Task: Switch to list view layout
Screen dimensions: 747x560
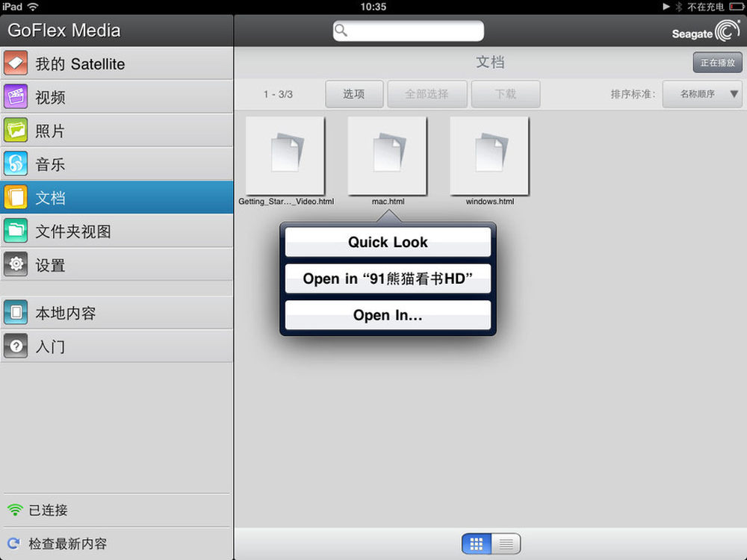Action: pyautogui.click(x=506, y=544)
